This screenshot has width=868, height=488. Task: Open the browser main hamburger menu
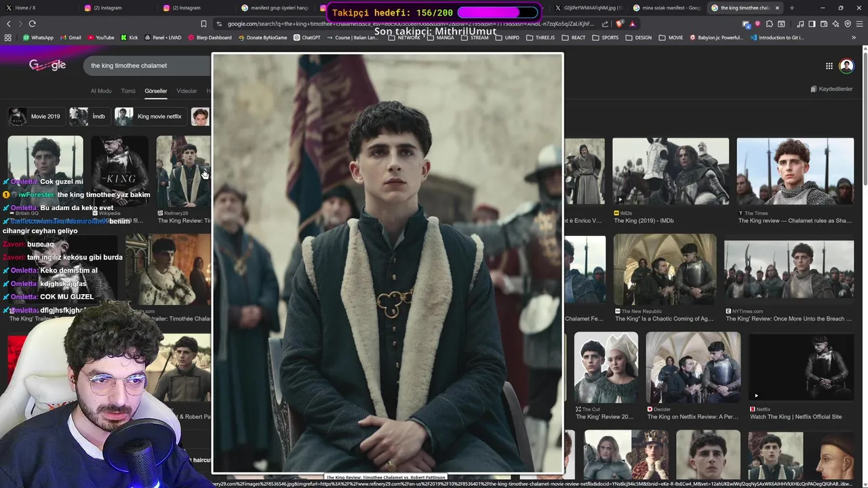859,24
